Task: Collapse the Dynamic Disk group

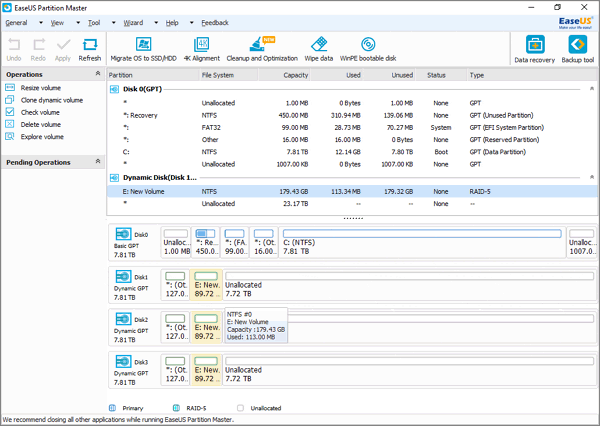Action: point(592,177)
